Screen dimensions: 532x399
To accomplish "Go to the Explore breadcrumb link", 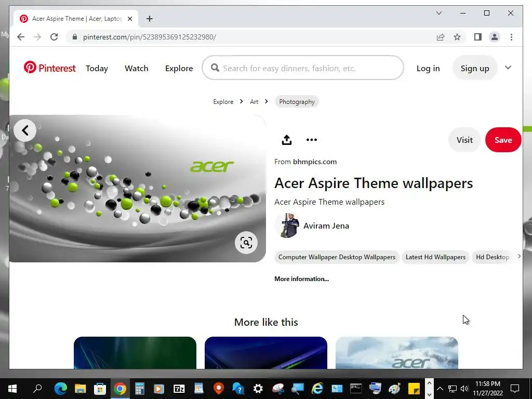I will 223,102.
